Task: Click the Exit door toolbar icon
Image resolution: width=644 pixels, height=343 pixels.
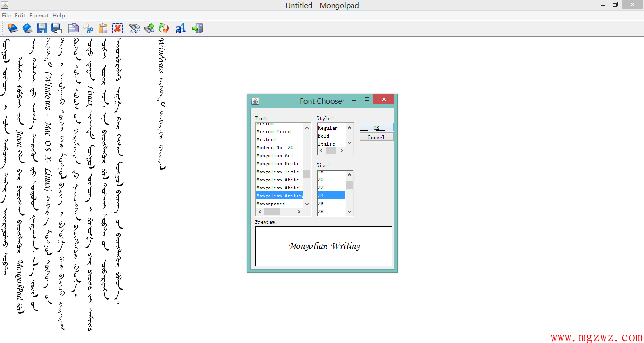Action: click(x=198, y=28)
